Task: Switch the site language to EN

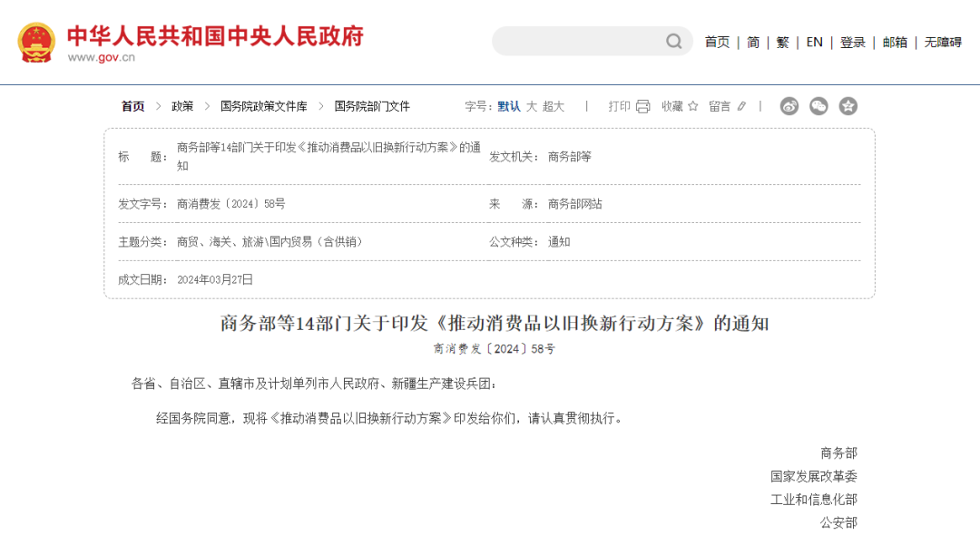Action: [x=814, y=42]
